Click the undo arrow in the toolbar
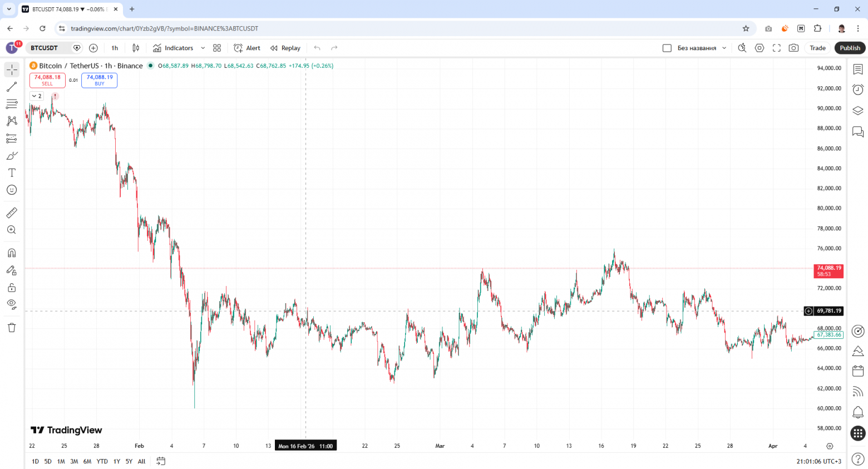 click(x=317, y=48)
